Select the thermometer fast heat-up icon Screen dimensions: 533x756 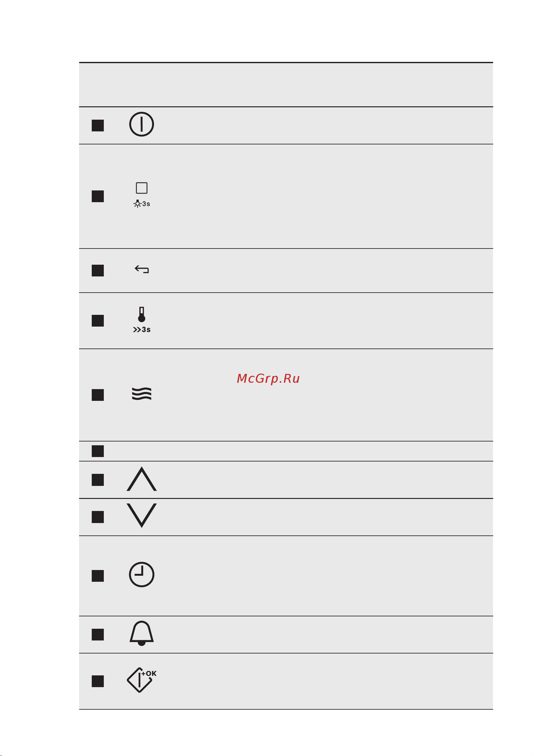(x=142, y=320)
